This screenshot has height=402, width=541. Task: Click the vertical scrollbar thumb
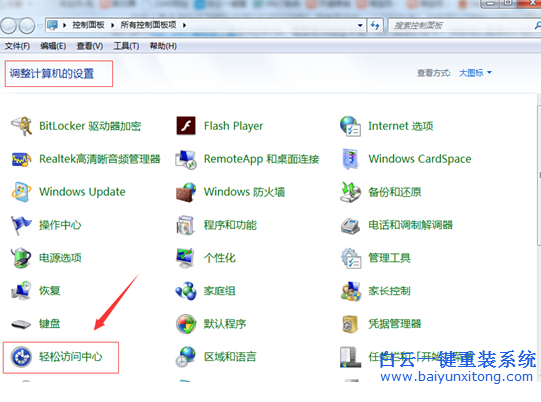tap(539, 175)
